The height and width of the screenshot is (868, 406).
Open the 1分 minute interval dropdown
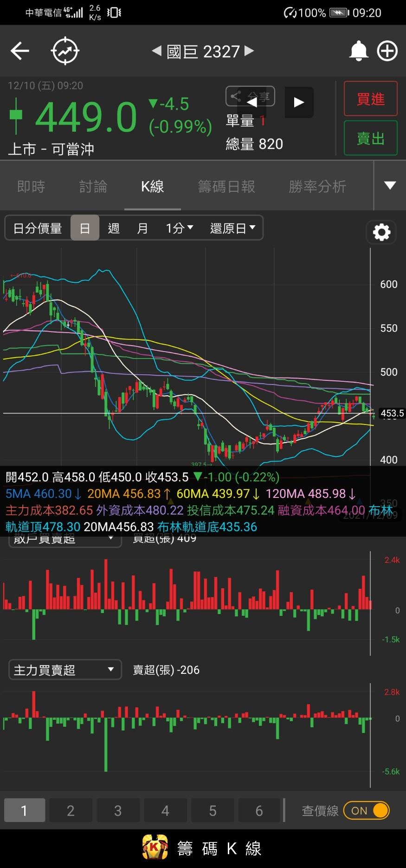pos(179,228)
